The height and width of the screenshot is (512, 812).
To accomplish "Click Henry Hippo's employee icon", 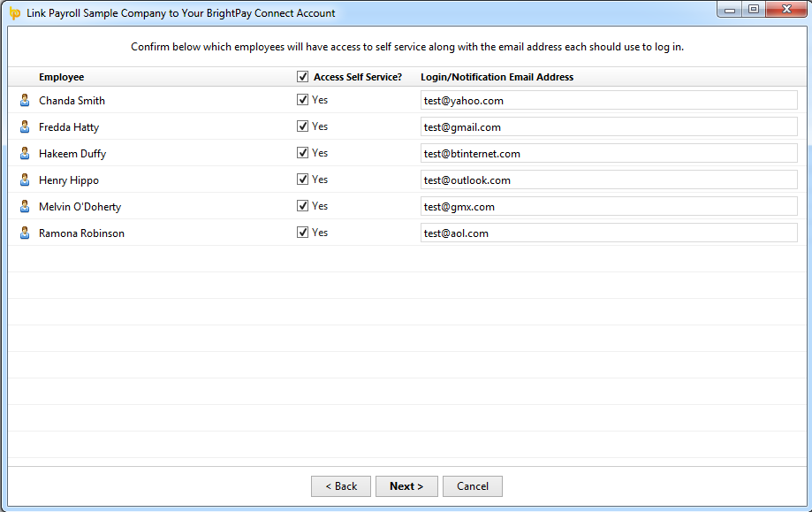I will (x=25, y=180).
